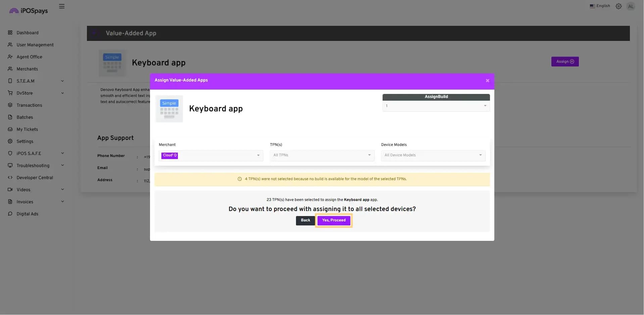644x315 pixels.
Task: Click the DvStore cart icon
Action: coord(10,93)
